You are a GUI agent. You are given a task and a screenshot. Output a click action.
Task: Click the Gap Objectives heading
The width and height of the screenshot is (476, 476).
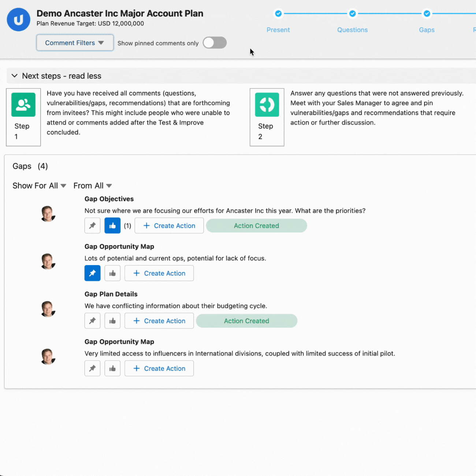(109, 199)
